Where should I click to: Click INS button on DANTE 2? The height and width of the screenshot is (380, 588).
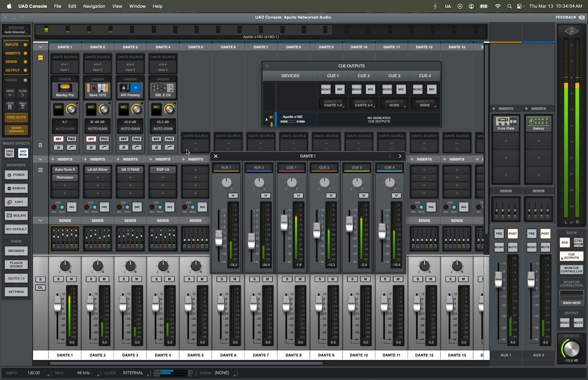coord(104,207)
